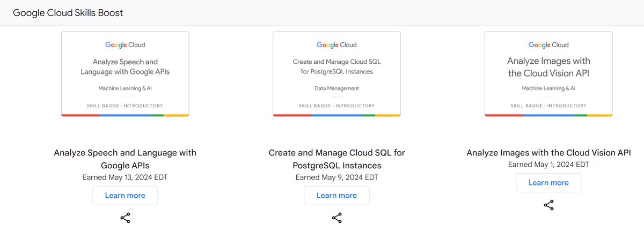Select the title Create and Manage Cloud SQL for PostgreSQL Instances

[x=336, y=159]
